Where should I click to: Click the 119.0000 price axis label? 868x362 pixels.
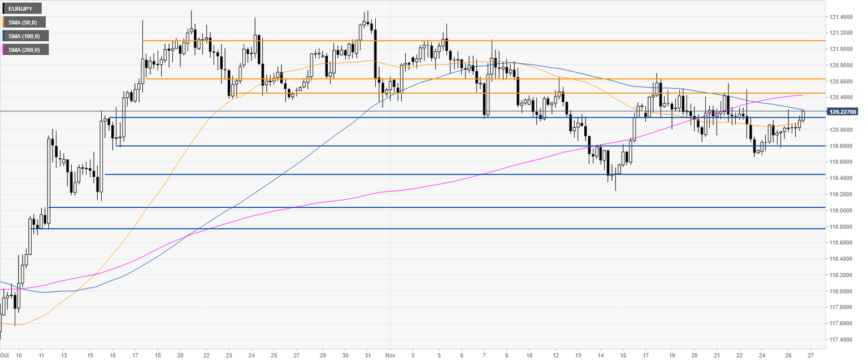tap(842, 211)
